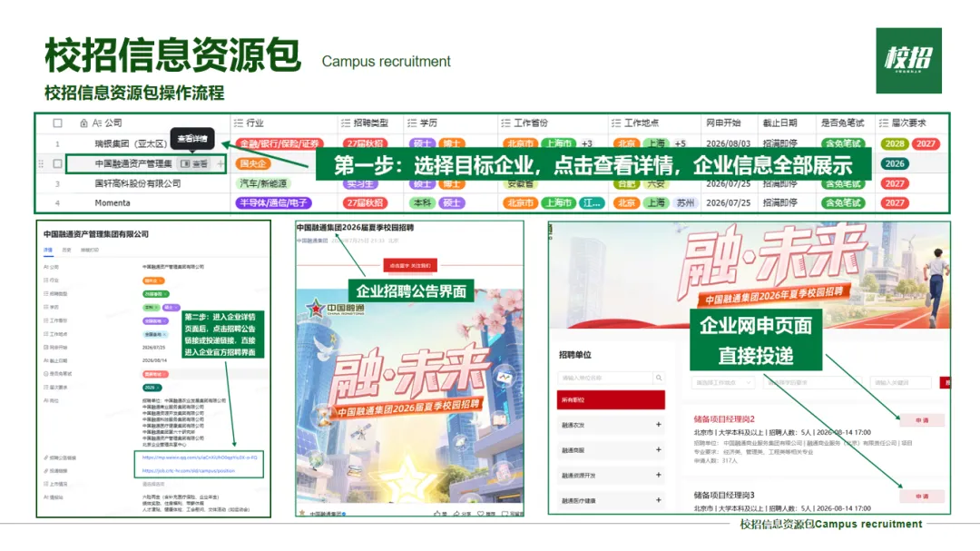Expand the 融通农发 category plus
Screen dimensions: 980x551
point(658,425)
